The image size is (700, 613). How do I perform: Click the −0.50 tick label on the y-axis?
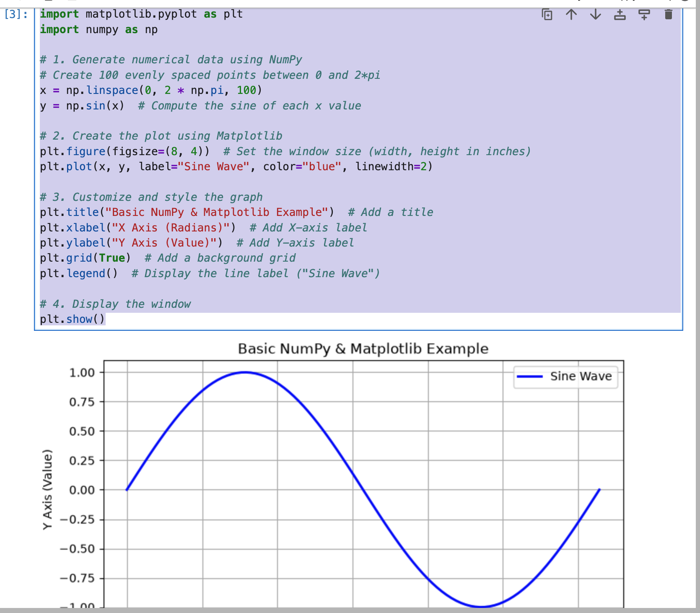click(78, 549)
